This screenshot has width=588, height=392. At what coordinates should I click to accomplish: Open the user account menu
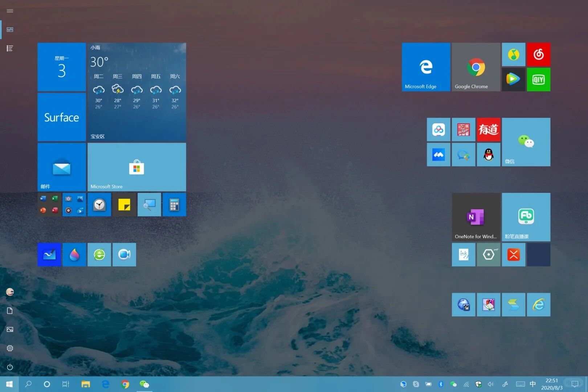10,291
